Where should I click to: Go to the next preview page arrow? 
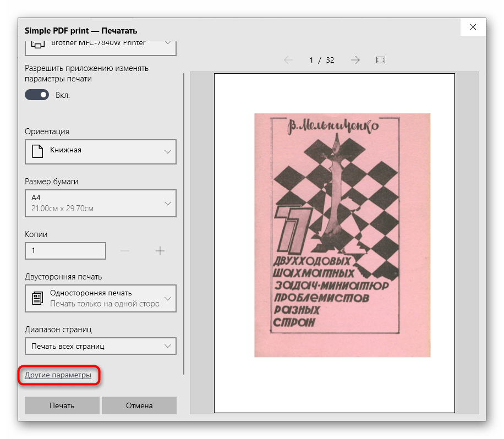pyautogui.click(x=355, y=60)
